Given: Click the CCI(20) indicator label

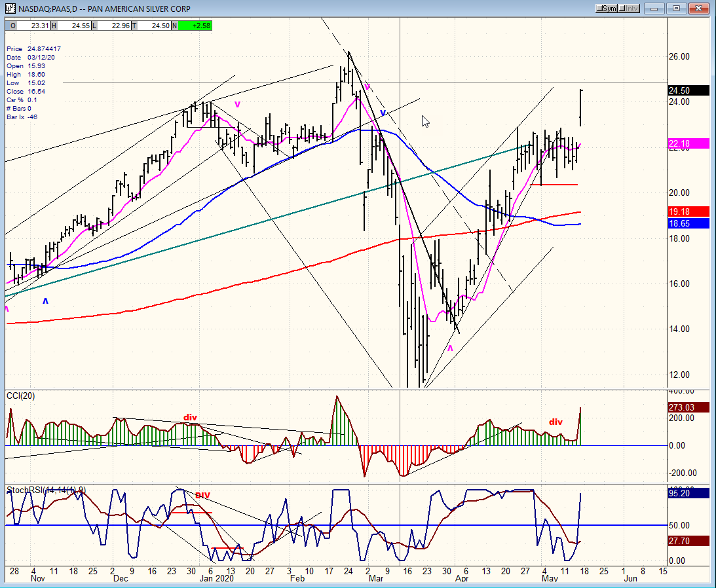Looking at the screenshot, I should pyautogui.click(x=20, y=396).
